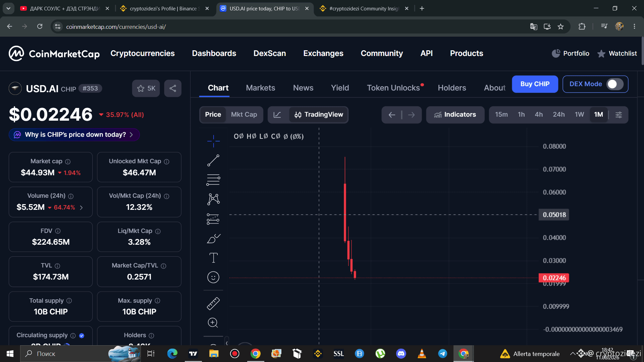Set chart timeframe to 1M
The width and height of the screenshot is (644, 362).
click(599, 115)
